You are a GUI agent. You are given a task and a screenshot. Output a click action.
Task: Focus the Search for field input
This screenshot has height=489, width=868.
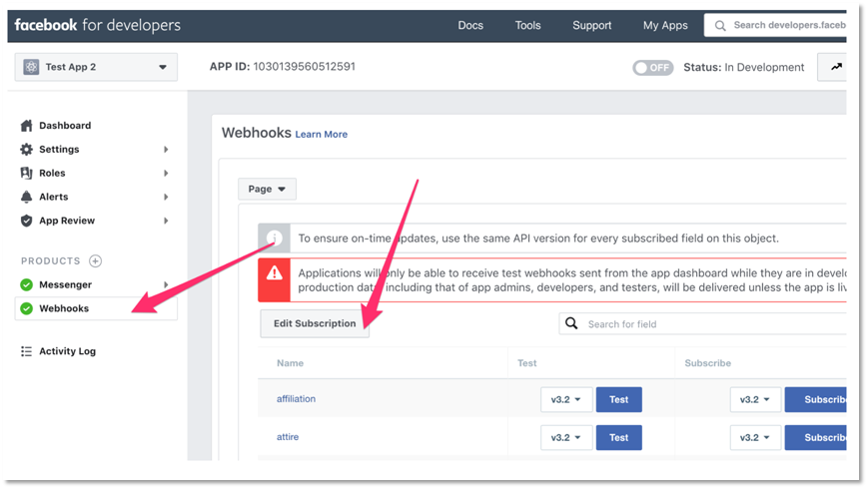703,324
